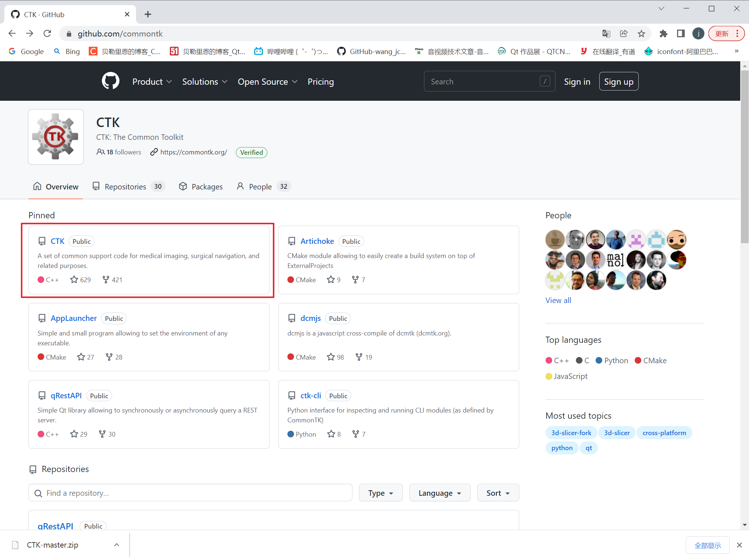
Task: Click Sign in
Action: coord(577,81)
